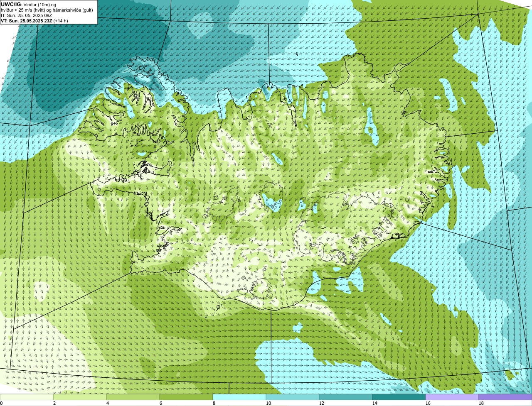The height and width of the screenshot is (406, 532).
Task: Pick the 12–14 m/s teal legend swatch
Action: 346,397
